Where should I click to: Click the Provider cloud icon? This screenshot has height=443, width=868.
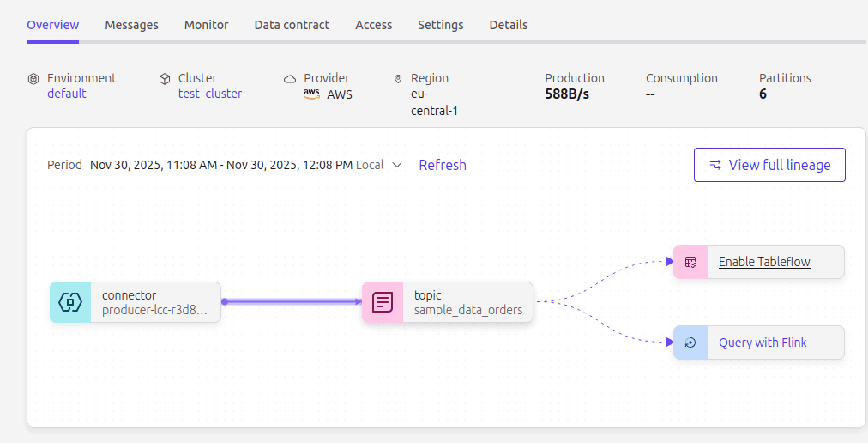click(290, 79)
